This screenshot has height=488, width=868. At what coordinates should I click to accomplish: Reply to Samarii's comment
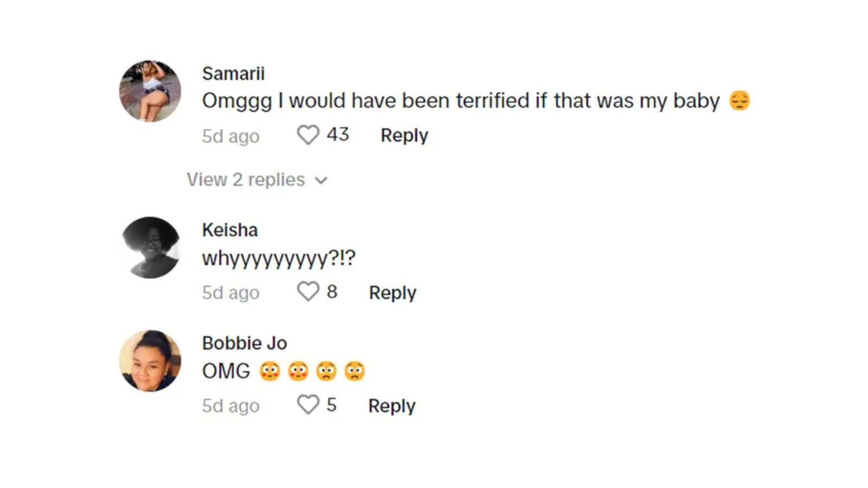click(404, 135)
